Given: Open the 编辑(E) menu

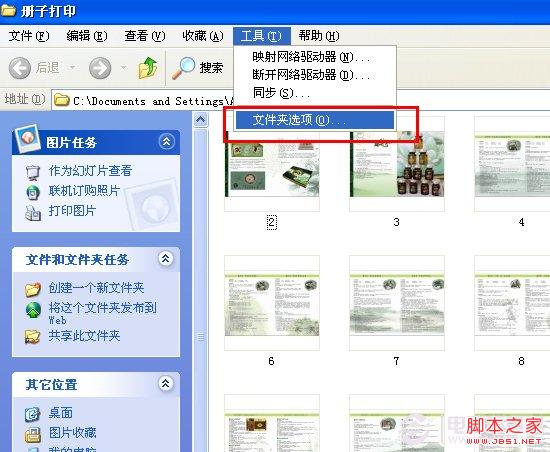Looking at the screenshot, I should 87,36.
